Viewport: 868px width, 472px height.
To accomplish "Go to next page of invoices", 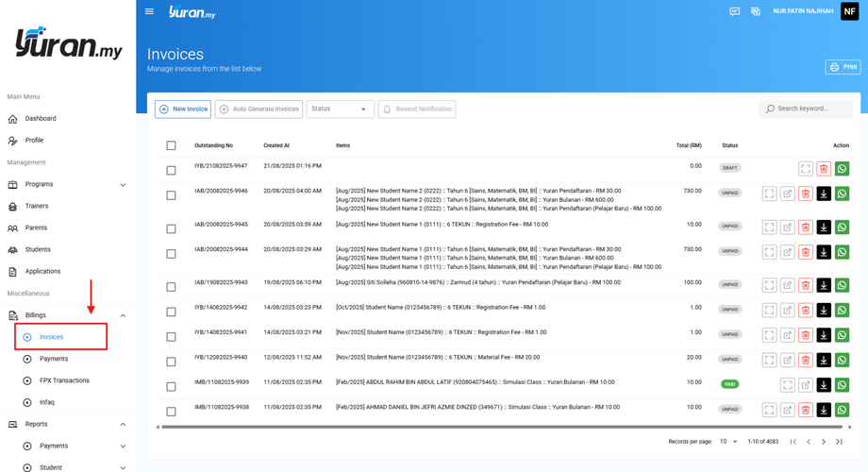I will click(824, 442).
